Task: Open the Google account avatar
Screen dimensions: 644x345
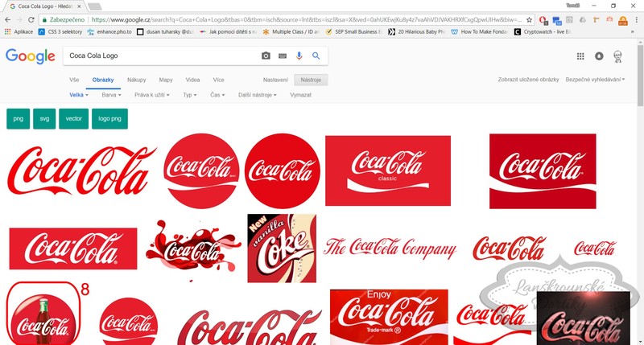Action: tap(617, 56)
